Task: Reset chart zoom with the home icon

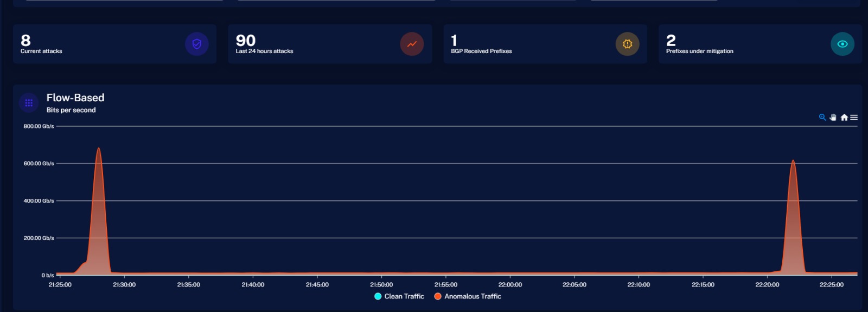Action: (x=844, y=117)
